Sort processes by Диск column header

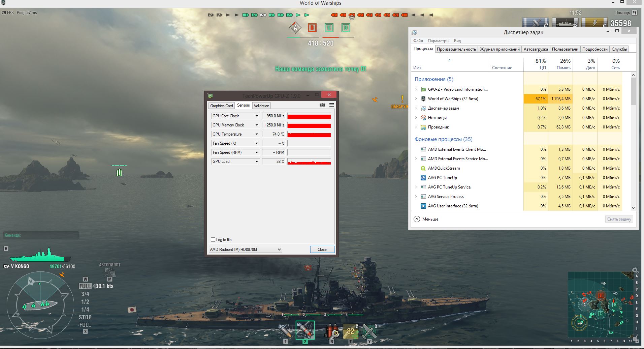click(x=585, y=64)
